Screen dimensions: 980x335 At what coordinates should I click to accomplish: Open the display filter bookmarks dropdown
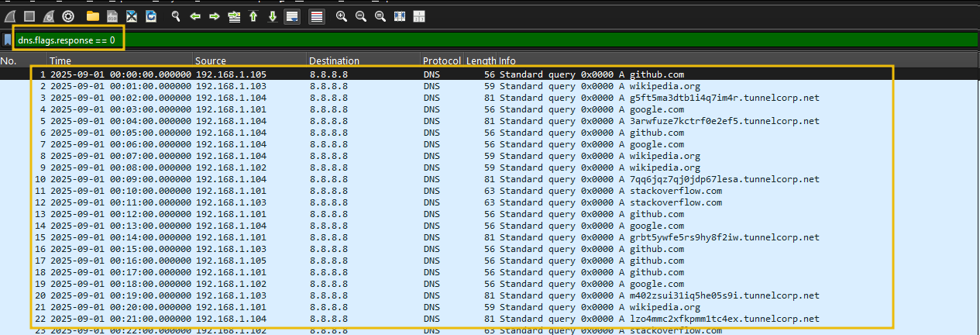(x=7, y=40)
